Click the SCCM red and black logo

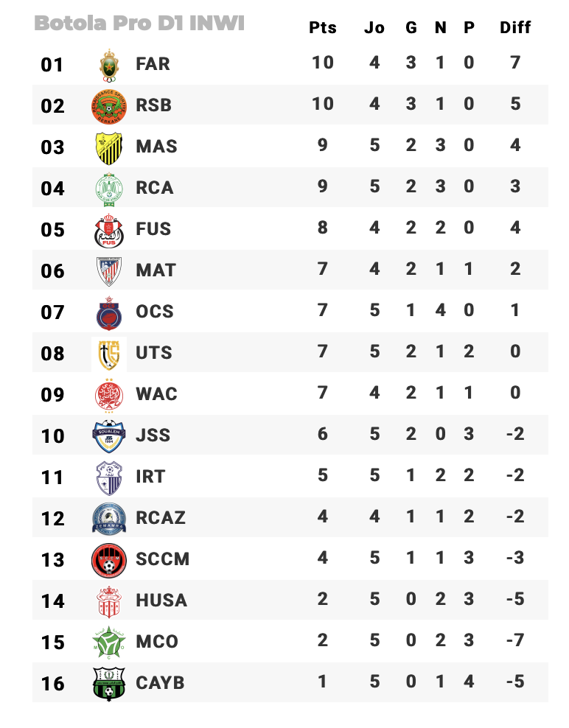pos(109,560)
